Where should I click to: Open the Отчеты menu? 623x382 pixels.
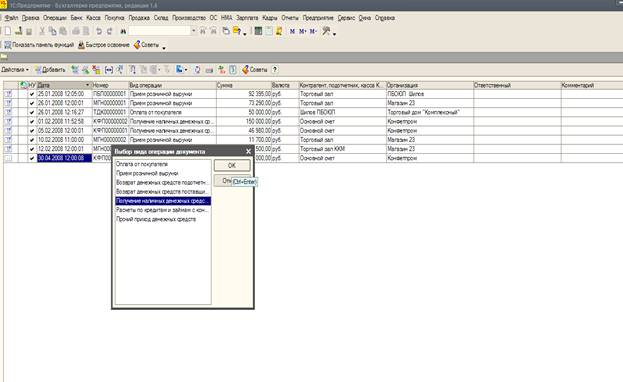290,18
